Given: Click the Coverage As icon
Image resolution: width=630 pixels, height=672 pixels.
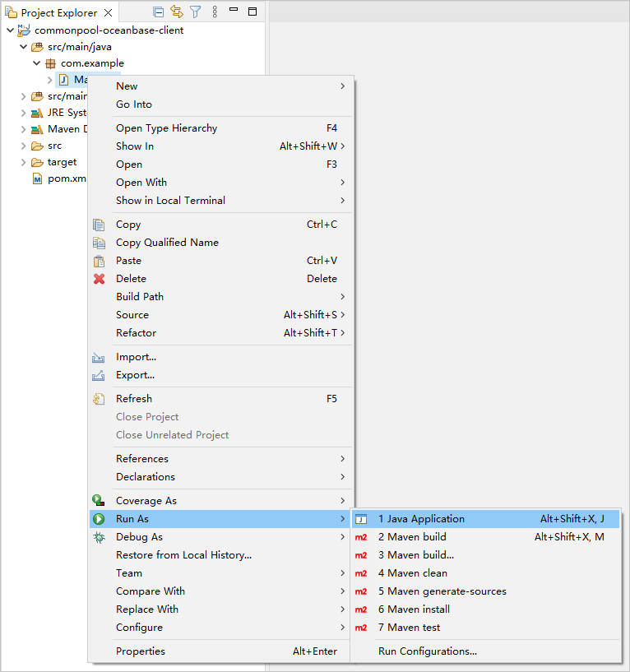Looking at the screenshot, I should [99, 501].
